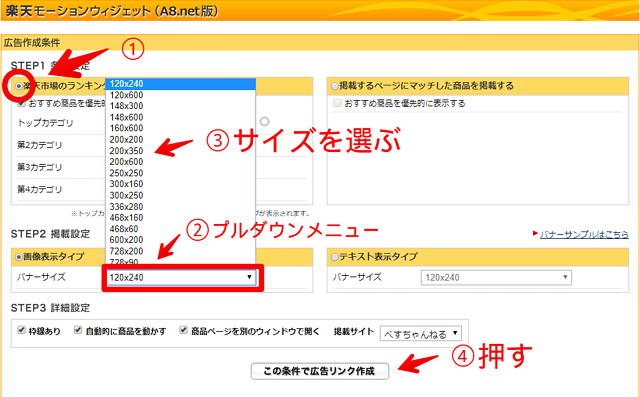Choose 468x160 size option
The height and width of the screenshot is (397, 640).
pos(180,217)
